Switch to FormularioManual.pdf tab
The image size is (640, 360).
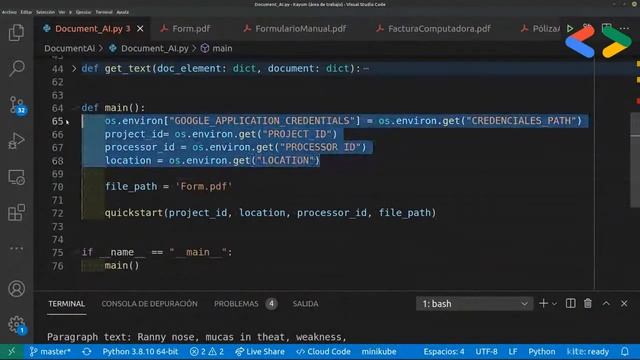coord(295,29)
